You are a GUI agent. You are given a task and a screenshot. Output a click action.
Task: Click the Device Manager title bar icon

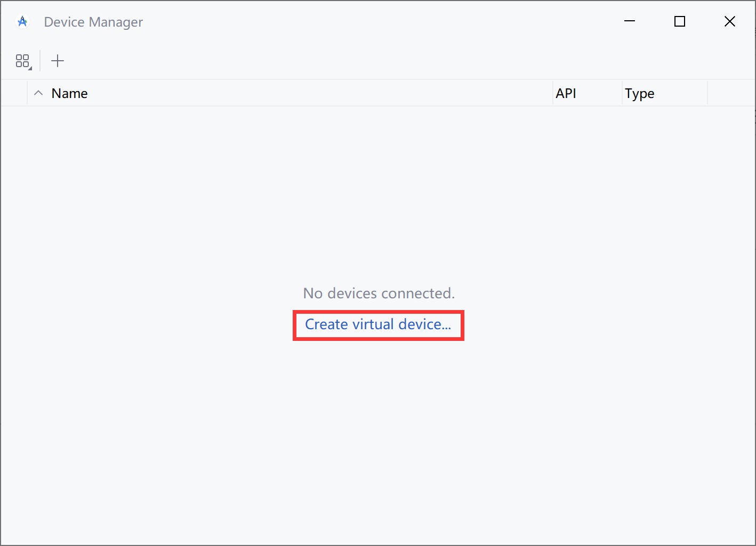point(22,21)
